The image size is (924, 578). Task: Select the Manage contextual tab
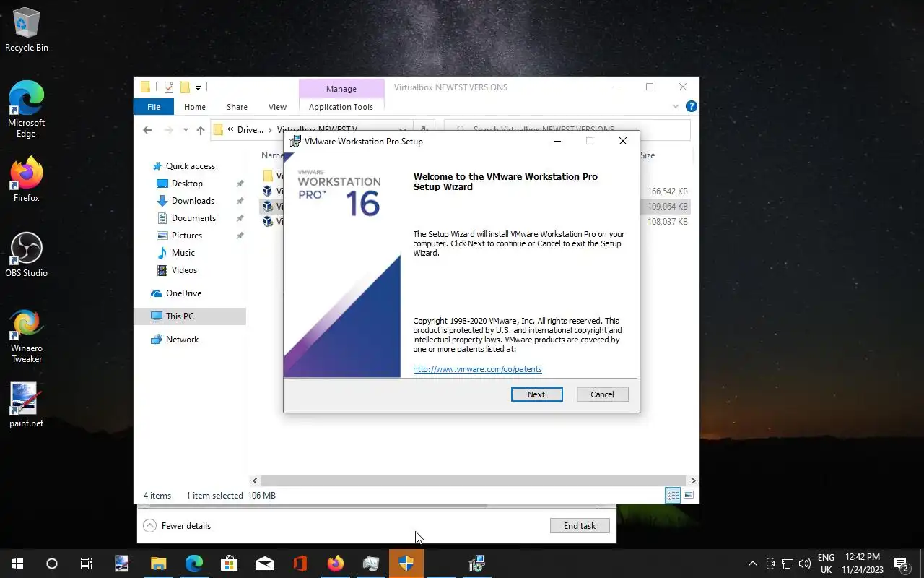click(x=341, y=89)
